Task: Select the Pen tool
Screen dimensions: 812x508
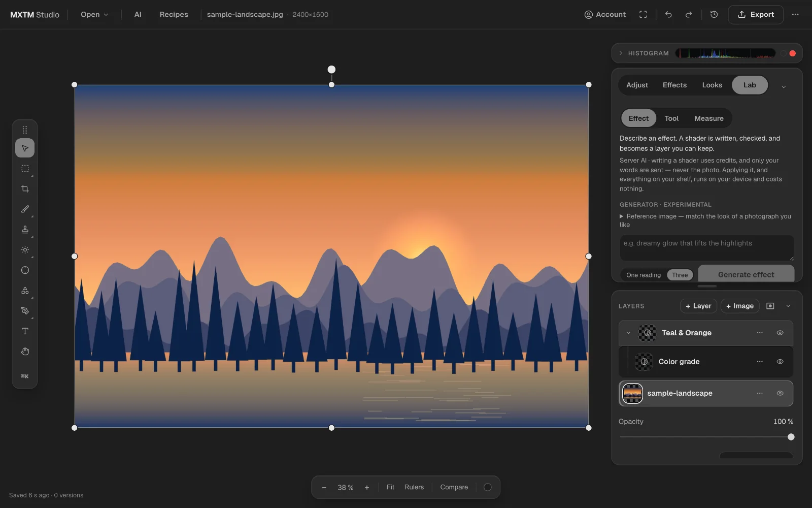Action: click(x=25, y=311)
